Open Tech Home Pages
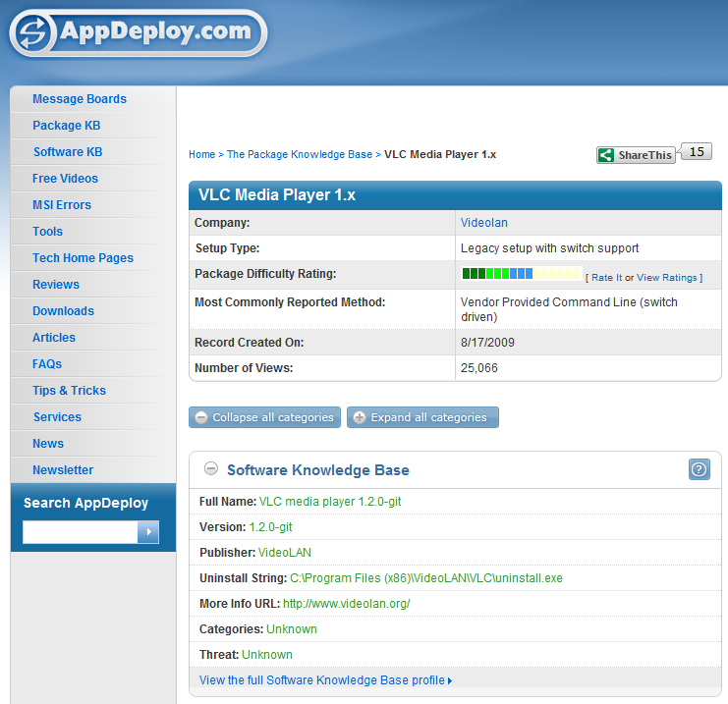 click(x=83, y=257)
